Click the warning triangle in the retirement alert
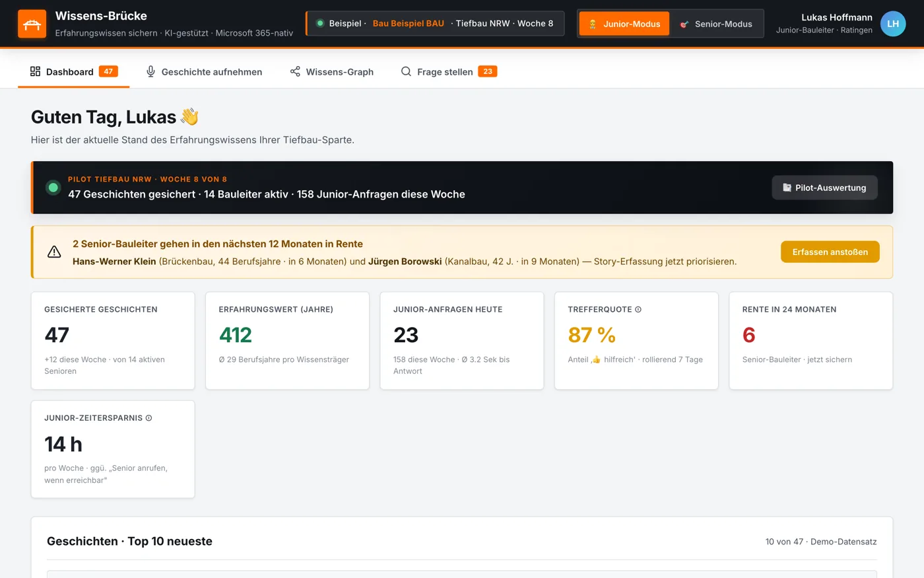This screenshot has width=924, height=578. (x=54, y=252)
